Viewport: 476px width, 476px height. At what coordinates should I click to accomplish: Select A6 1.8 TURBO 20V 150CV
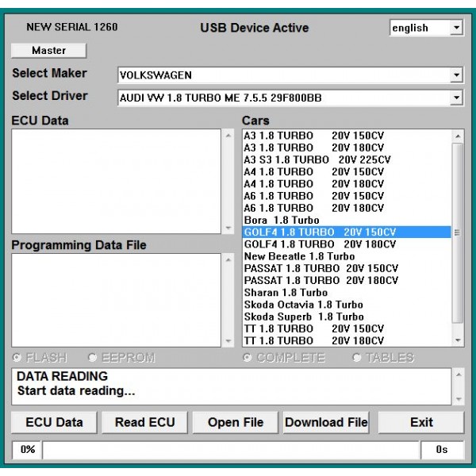click(x=347, y=196)
